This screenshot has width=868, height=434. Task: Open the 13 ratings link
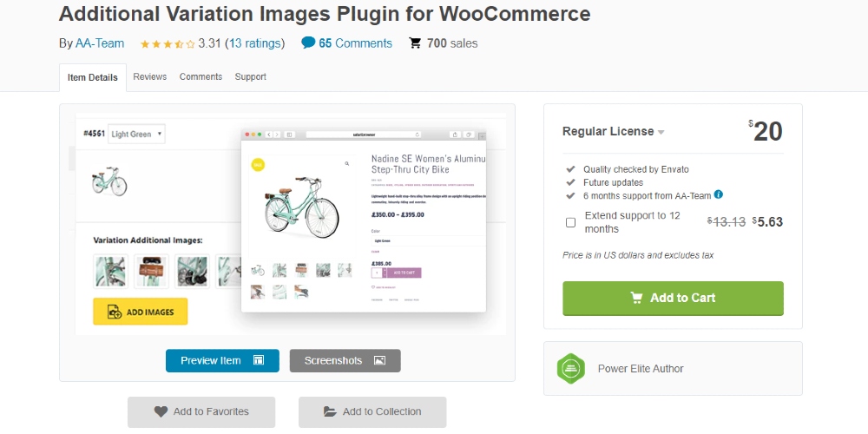254,43
